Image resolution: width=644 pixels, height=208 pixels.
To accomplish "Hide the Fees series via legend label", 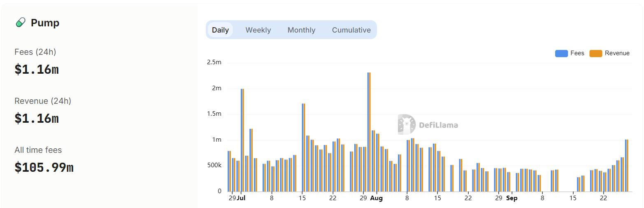I will [577, 53].
